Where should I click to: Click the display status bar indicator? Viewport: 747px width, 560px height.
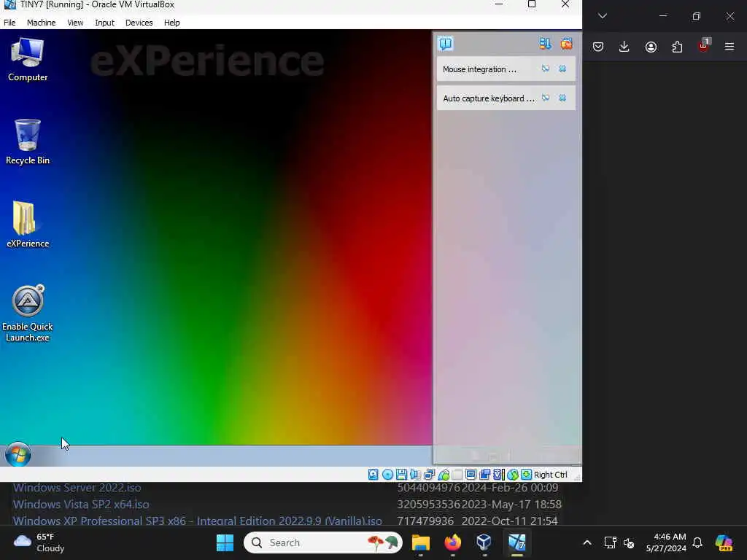471,474
